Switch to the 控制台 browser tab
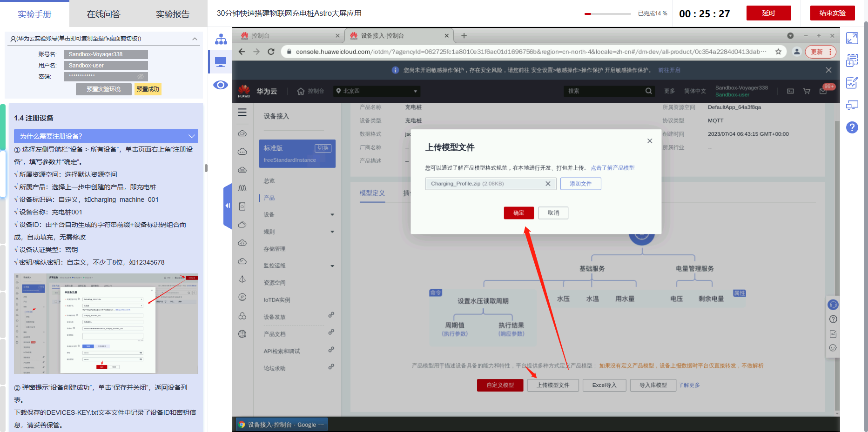868x432 pixels. pos(289,36)
